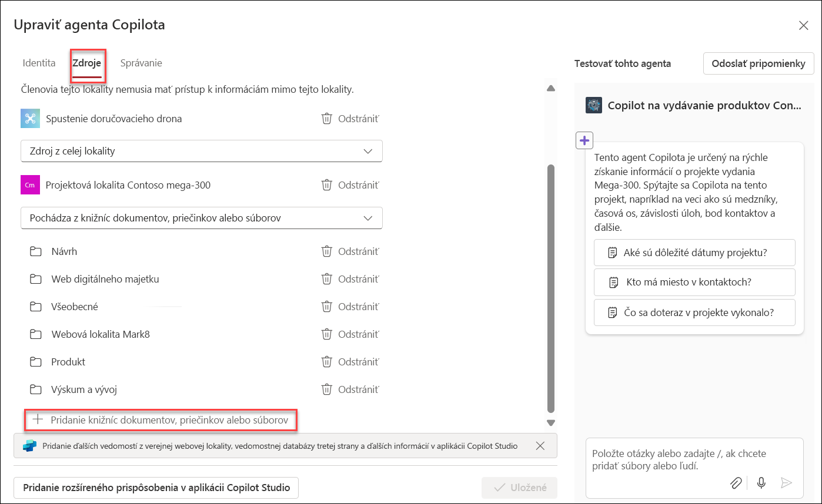Image resolution: width=822 pixels, height=504 pixels.
Task: Click the Produkt folder icon
Action: point(36,362)
